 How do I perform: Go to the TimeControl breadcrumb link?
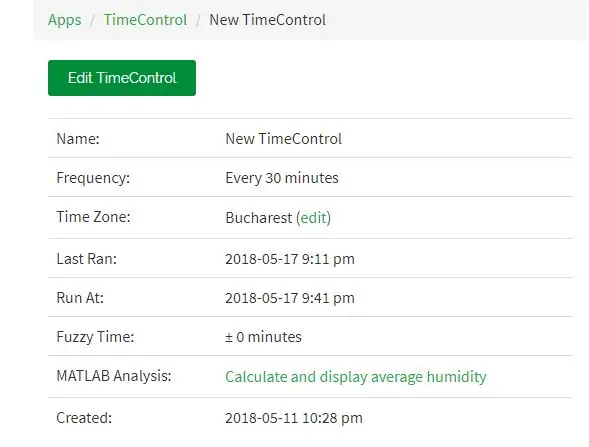point(145,20)
